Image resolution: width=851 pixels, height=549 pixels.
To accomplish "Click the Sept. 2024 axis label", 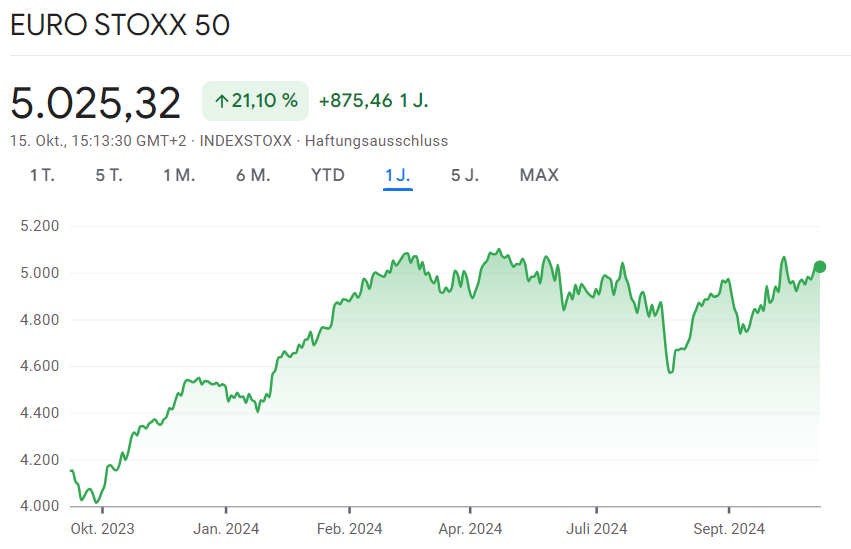I will [729, 529].
